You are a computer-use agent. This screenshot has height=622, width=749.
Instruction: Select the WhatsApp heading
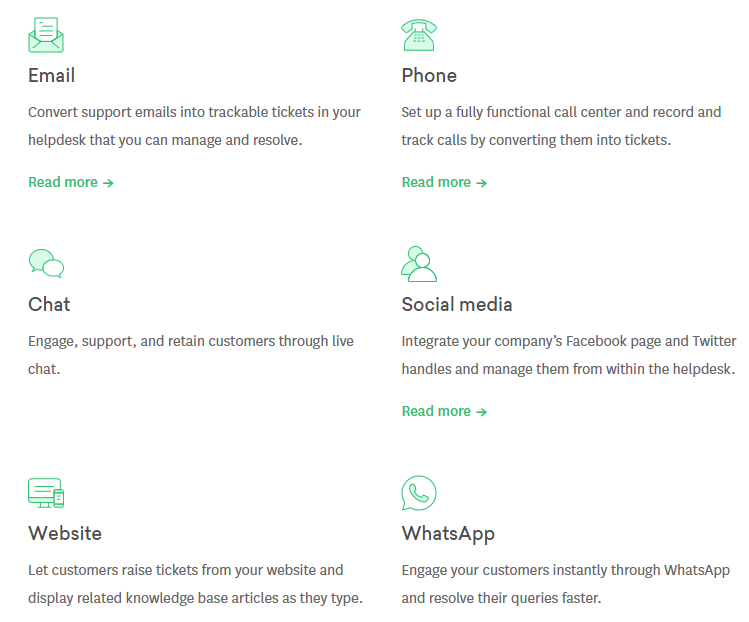pos(448,534)
